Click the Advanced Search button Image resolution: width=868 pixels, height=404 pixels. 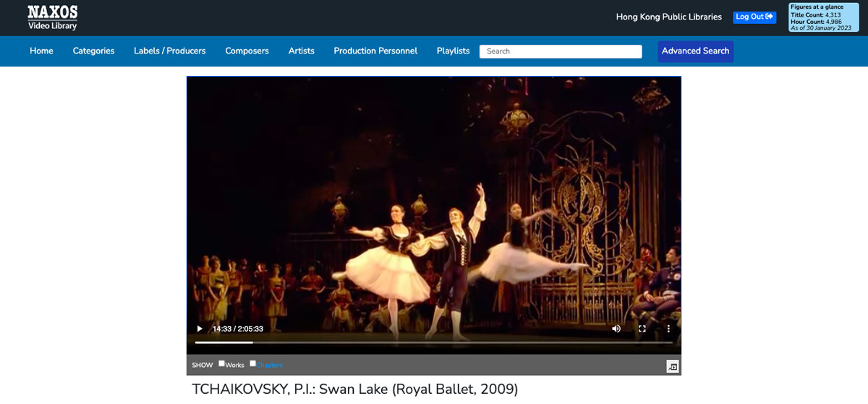695,51
